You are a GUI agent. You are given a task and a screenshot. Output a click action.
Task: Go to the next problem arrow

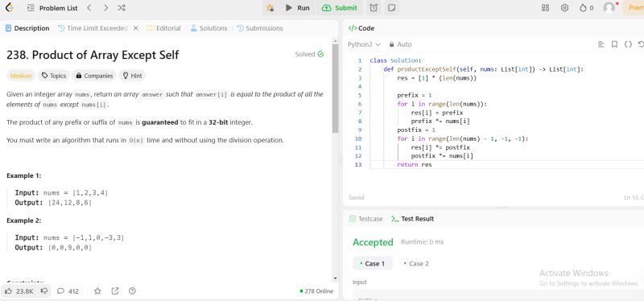click(x=106, y=8)
